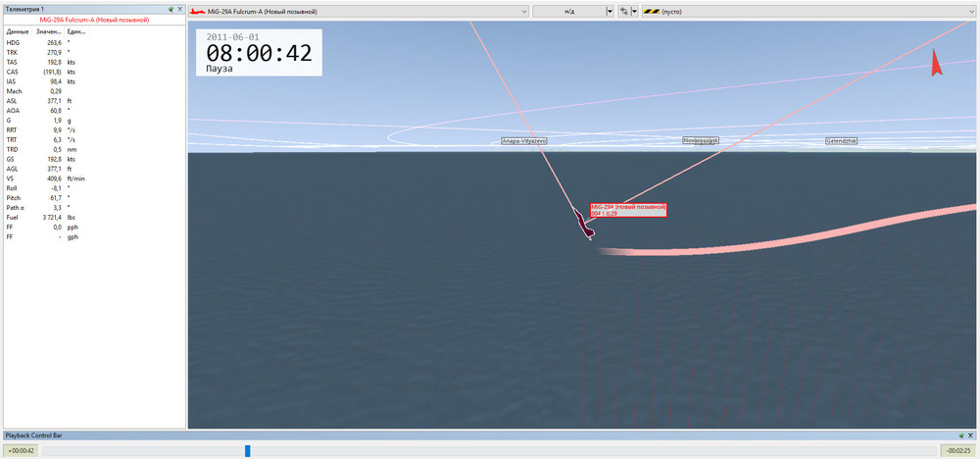Pin the Playback Control Bar
Screen dimensions: 980x459
click(961, 435)
